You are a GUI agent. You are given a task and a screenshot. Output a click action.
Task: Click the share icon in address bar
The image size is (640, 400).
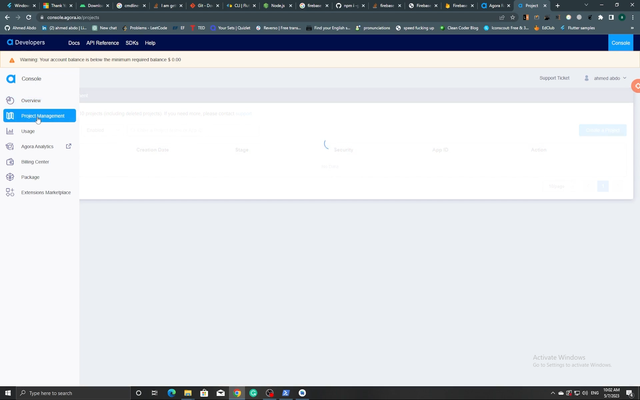click(502, 18)
